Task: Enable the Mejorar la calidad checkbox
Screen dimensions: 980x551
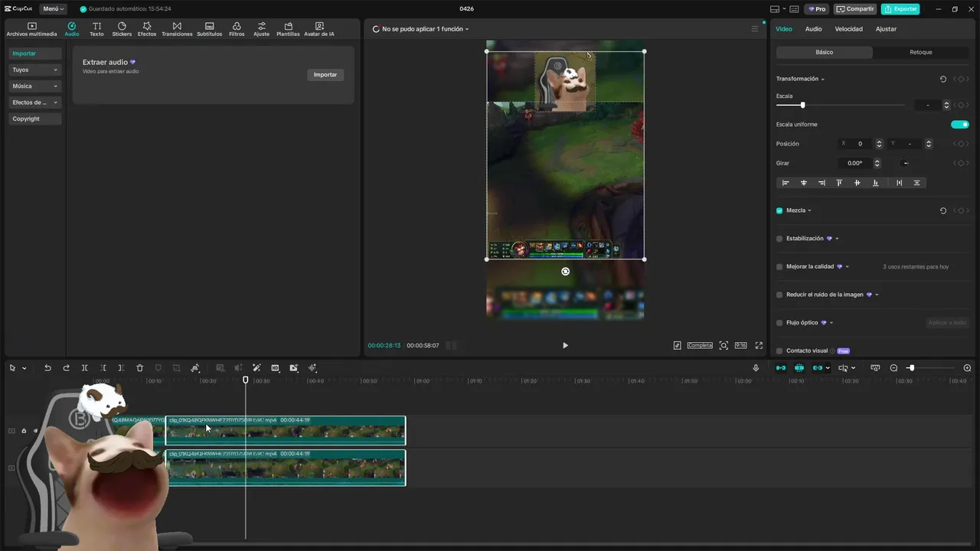Action: tap(779, 267)
